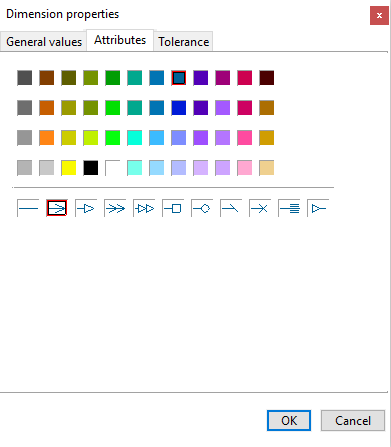Choose the black color swatch
This screenshot has height=447, width=391.
91,168
